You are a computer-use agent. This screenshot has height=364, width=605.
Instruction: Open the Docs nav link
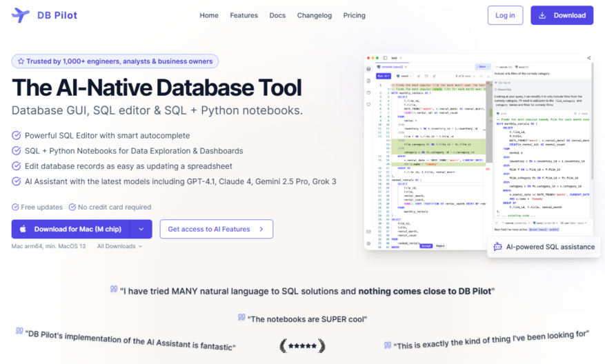pos(277,15)
